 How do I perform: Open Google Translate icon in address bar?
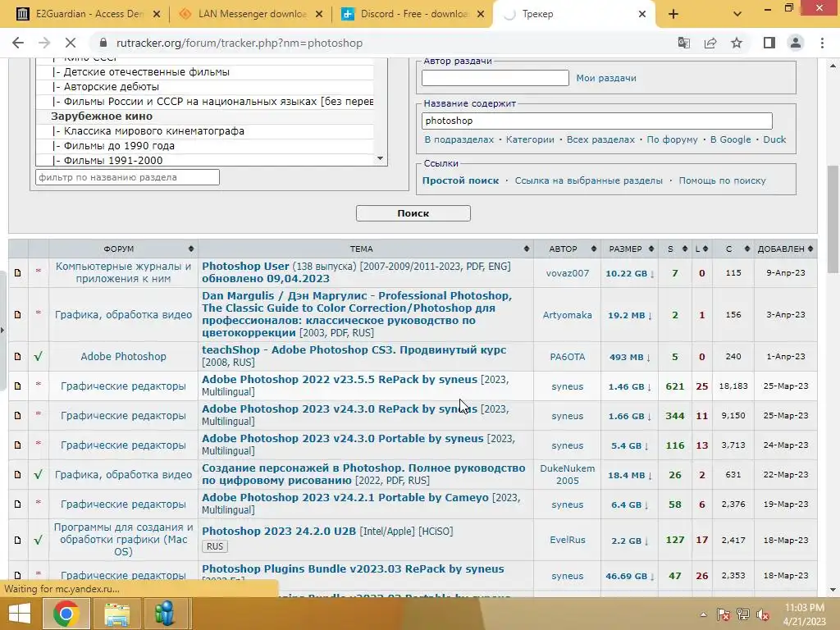[683, 43]
